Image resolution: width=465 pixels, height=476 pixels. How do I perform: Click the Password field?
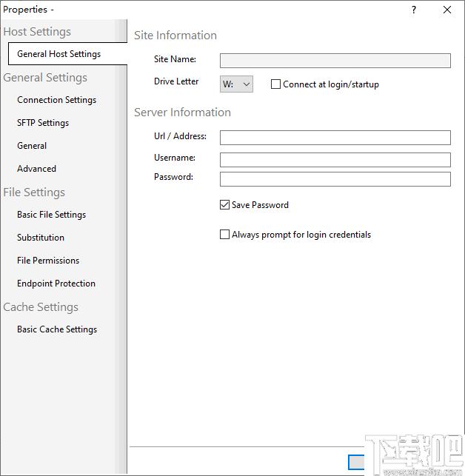click(x=335, y=179)
